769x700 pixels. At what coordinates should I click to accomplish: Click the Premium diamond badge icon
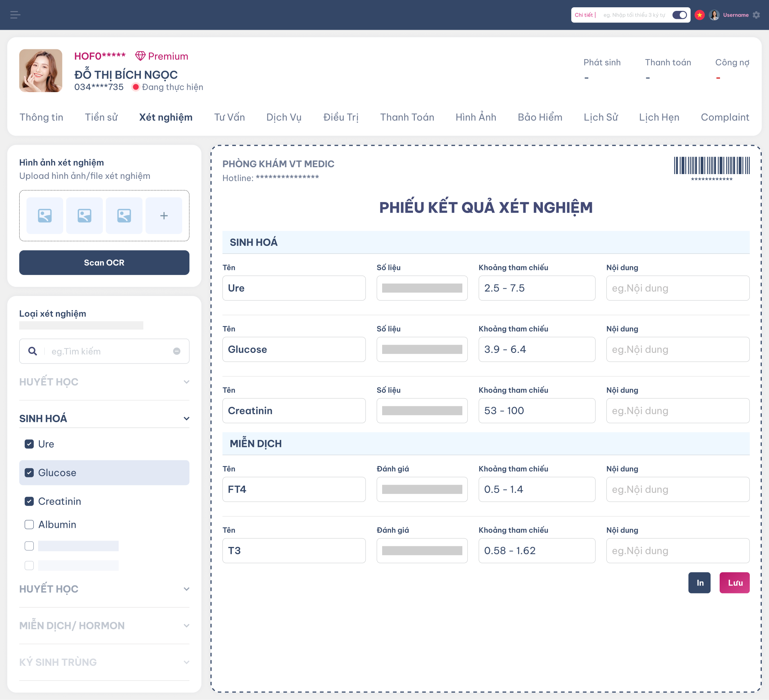pos(140,56)
